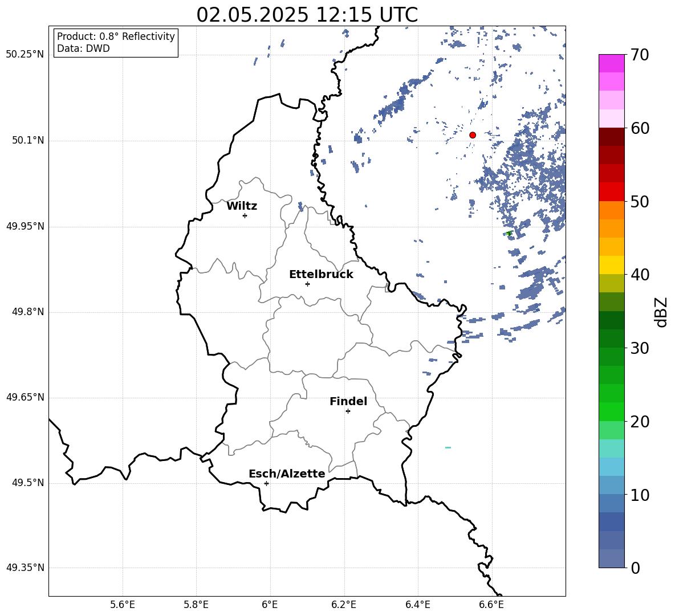Click the 49.95°N latitude label

tap(25, 226)
